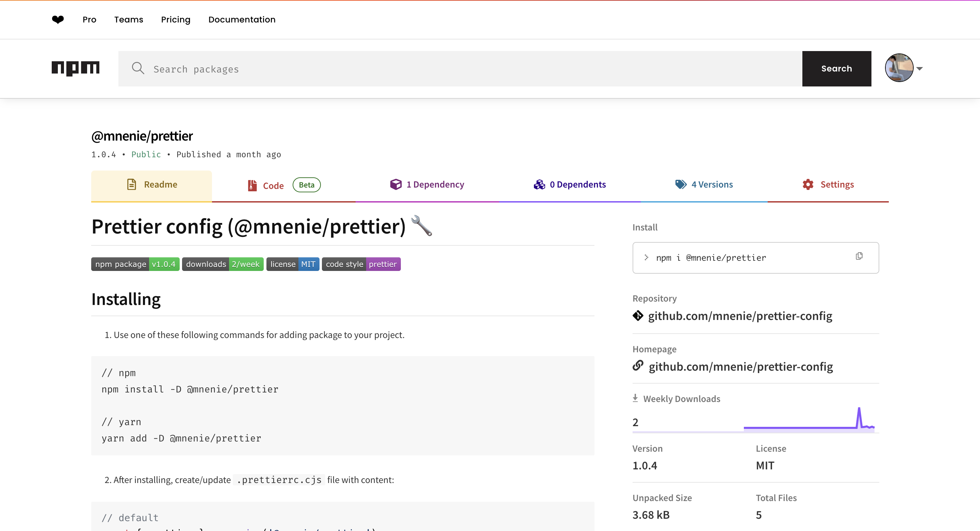The image size is (980, 531).
Task: Copy the install command via copy icon
Action: (859, 257)
